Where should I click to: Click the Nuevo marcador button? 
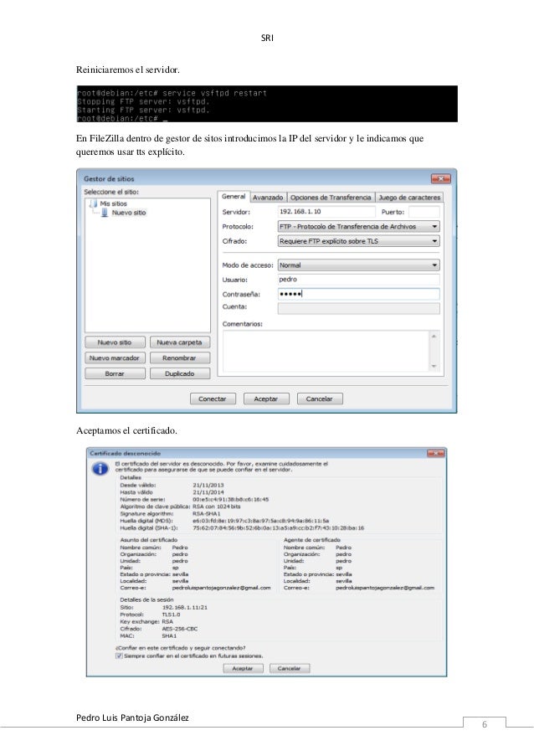[x=115, y=357]
